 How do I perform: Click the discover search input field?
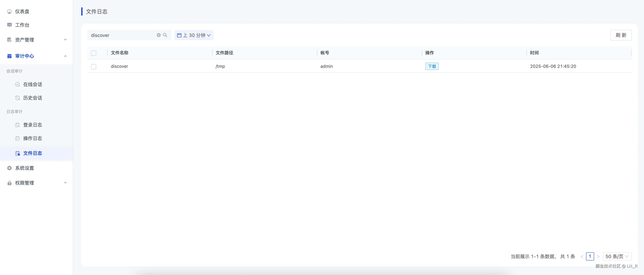coord(122,35)
